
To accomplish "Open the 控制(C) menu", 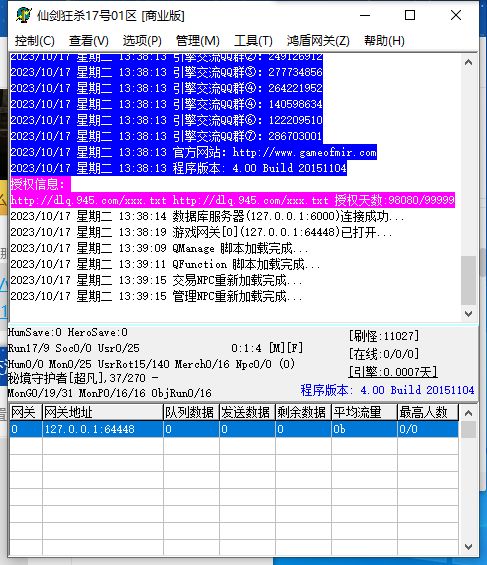I will tap(35, 41).
